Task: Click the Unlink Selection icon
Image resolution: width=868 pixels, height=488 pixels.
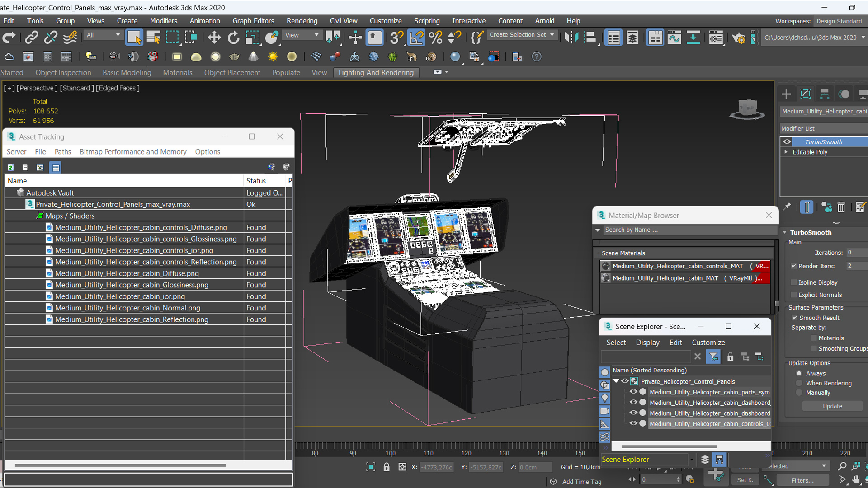Action: [x=51, y=38]
